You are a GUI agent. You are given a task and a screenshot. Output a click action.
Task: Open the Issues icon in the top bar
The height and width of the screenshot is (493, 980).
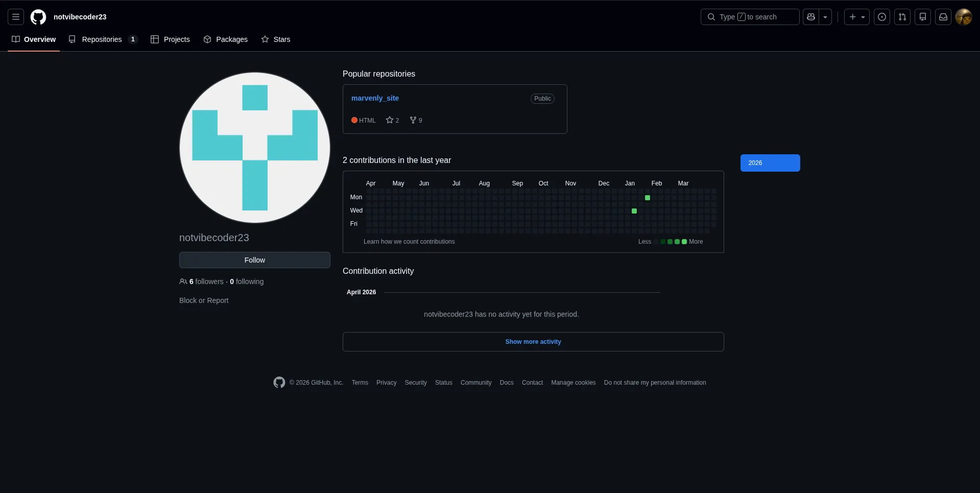pos(882,17)
